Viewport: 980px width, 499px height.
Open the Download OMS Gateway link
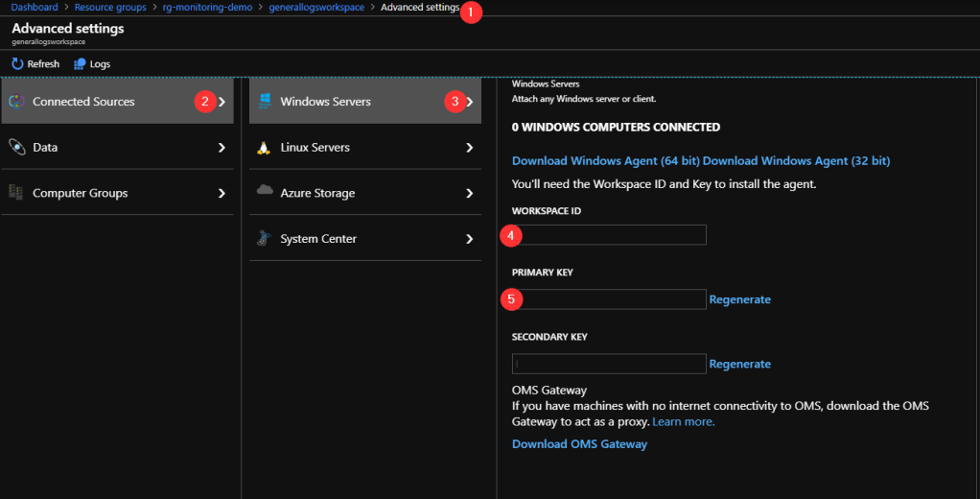pyautogui.click(x=579, y=444)
